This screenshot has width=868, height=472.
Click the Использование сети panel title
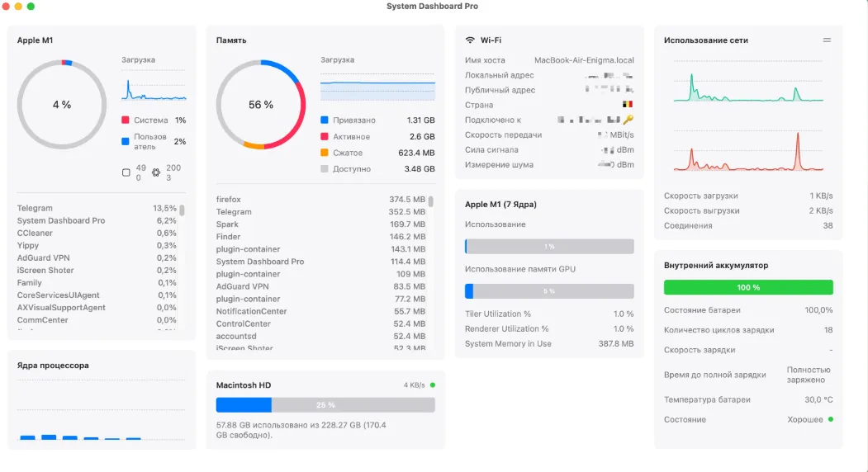tap(706, 40)
